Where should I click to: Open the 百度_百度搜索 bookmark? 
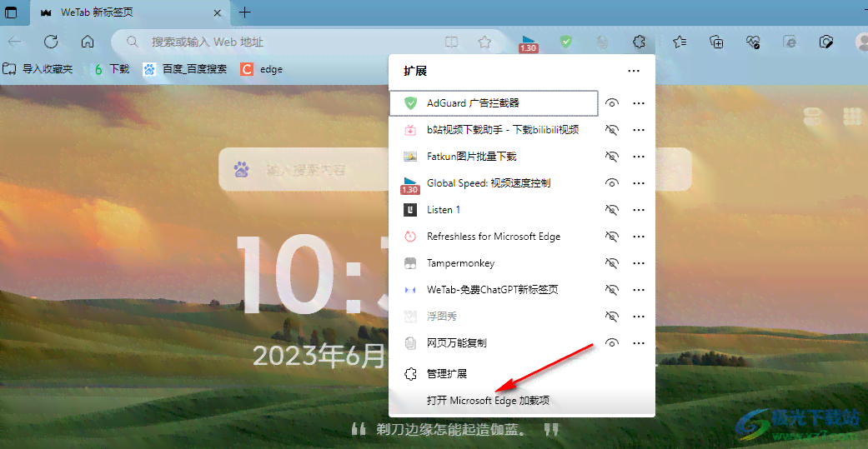[x=185, y=69]
